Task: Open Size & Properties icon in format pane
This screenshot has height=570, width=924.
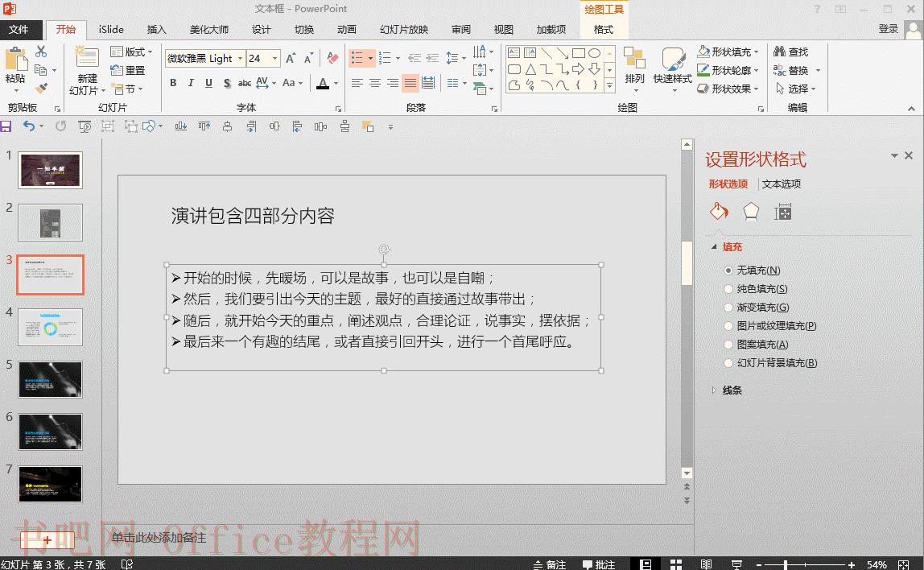Action: click(782, 211)
